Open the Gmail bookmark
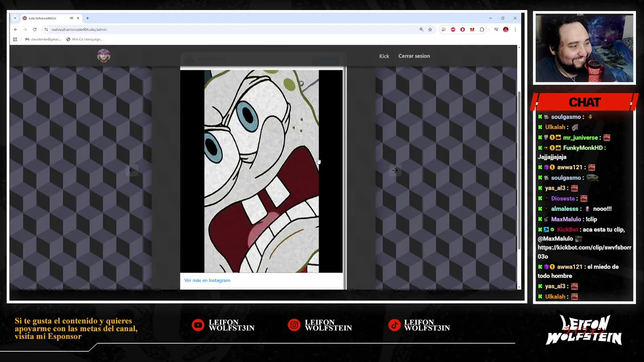 43,39
